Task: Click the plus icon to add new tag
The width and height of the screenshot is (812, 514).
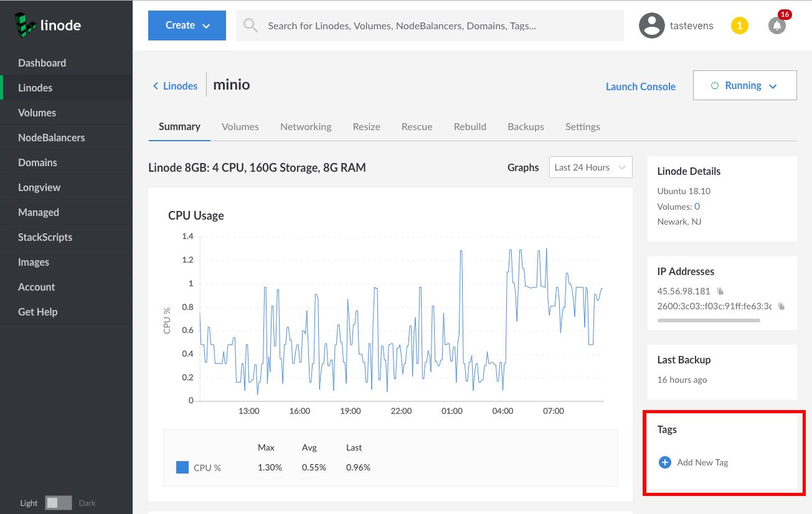Action: click(664, 462)
